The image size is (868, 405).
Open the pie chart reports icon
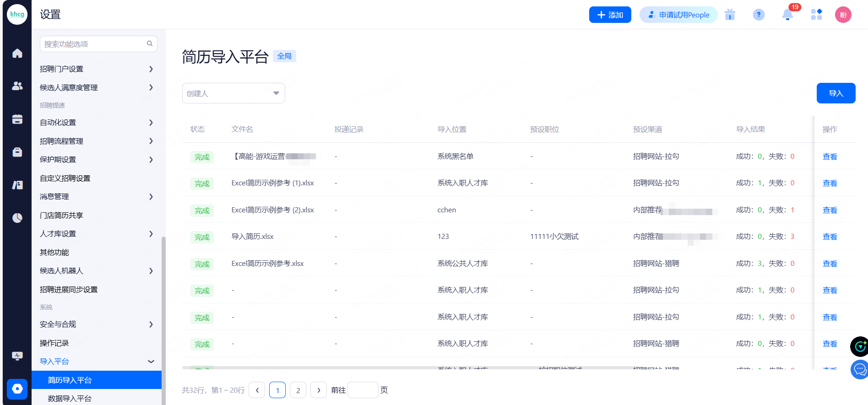(17, 218)
